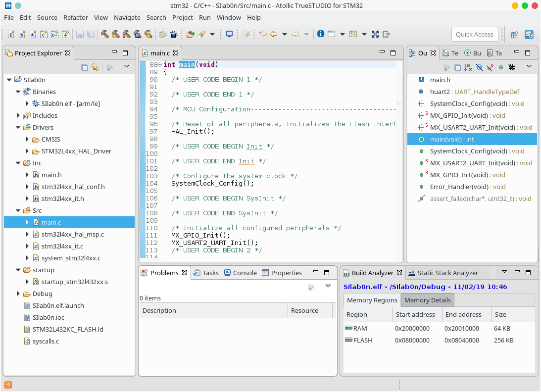Screen dimensions: 541x392
Task: Click the Debug bug icon in toolbar
Action: tap(174, 34)
